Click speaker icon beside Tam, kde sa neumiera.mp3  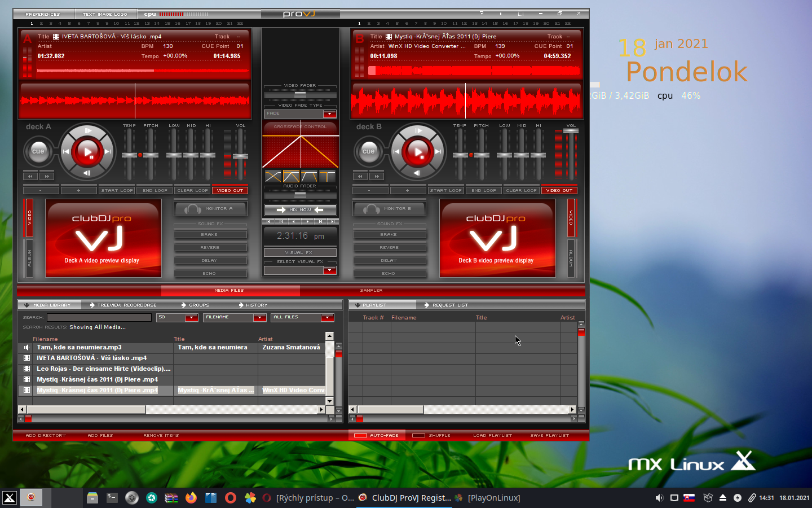27,347
